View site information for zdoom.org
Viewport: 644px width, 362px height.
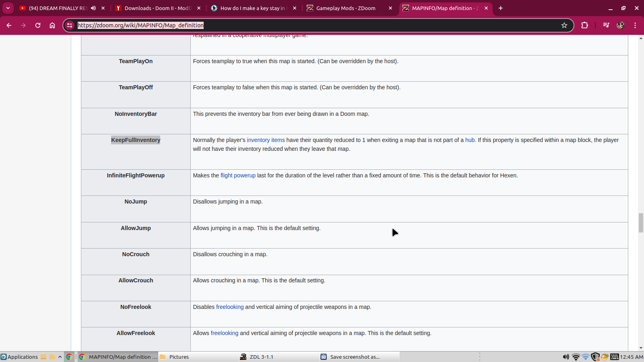point(70,25)
